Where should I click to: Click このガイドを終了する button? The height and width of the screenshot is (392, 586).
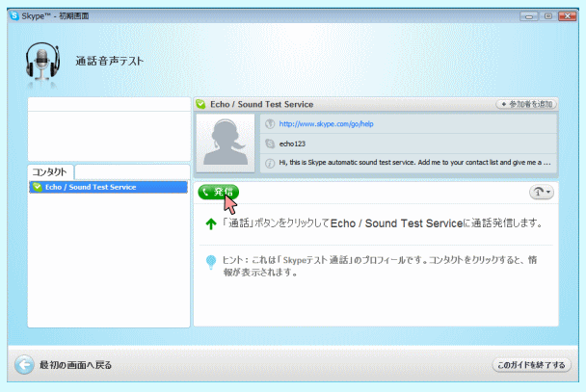(531, 365)
